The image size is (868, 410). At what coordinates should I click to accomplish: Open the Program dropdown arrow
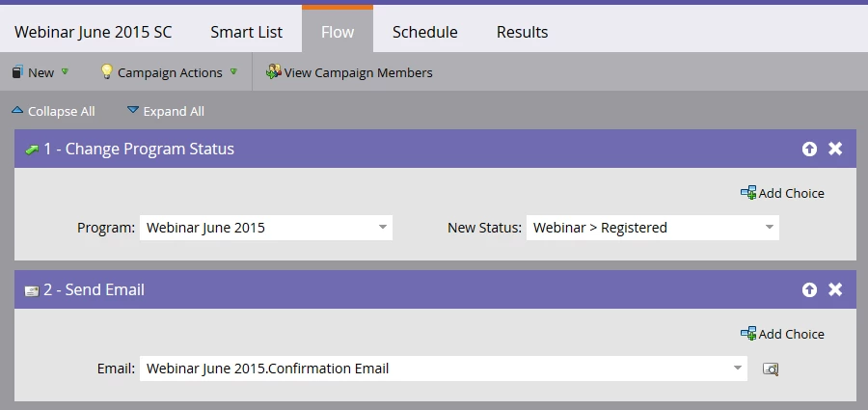click(383, 228)
